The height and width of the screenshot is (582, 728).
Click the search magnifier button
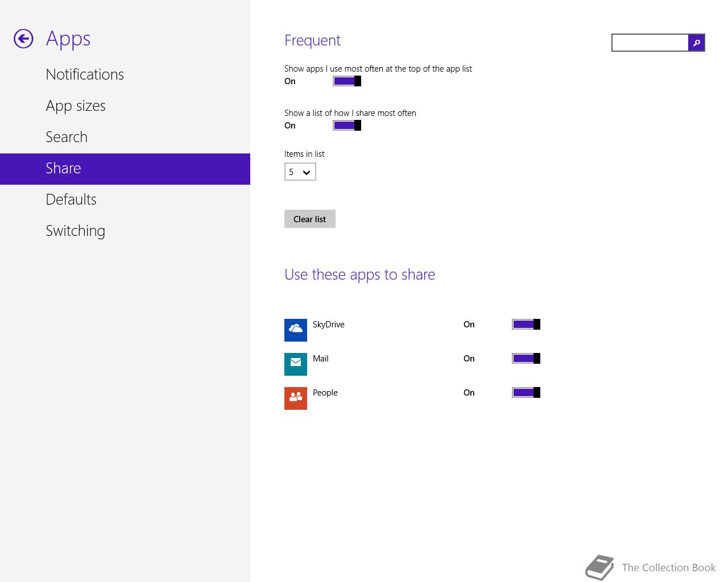coord(696,43)
